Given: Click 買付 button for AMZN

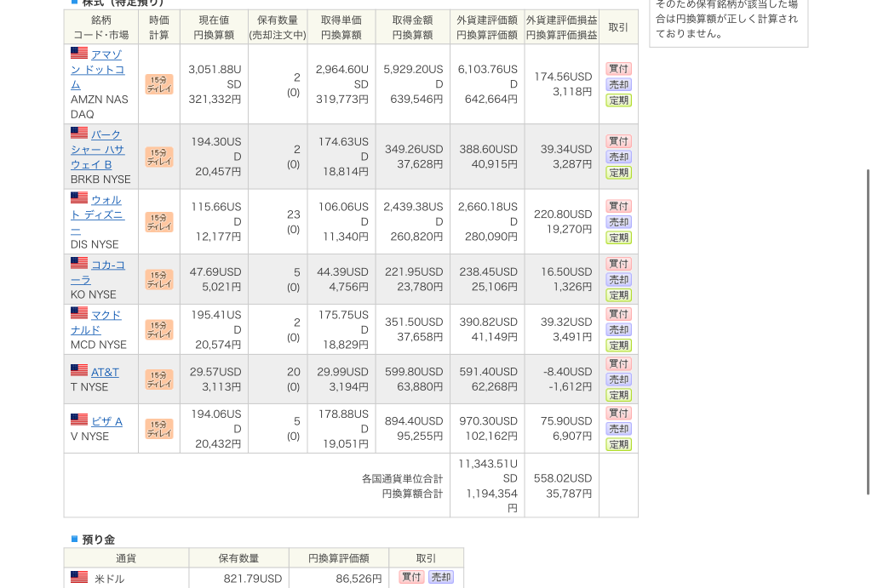Looking at the screenshot, I should [x=618, y=68].
